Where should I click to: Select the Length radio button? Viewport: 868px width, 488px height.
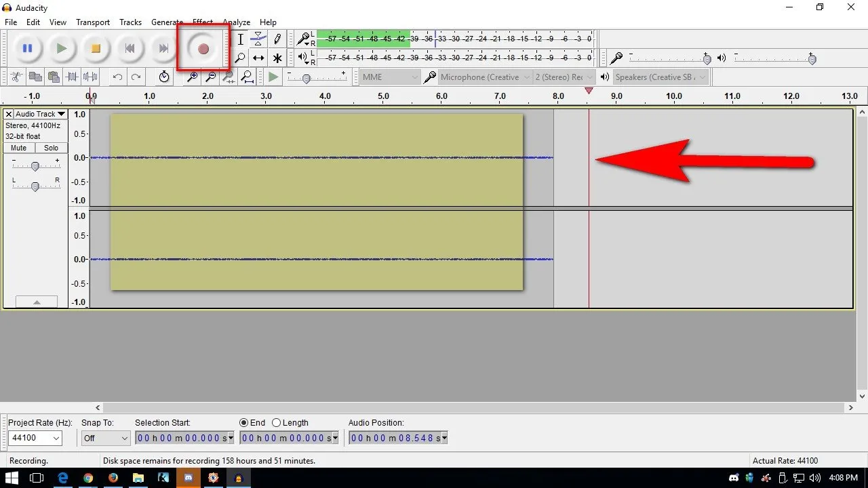click(277, 423)
